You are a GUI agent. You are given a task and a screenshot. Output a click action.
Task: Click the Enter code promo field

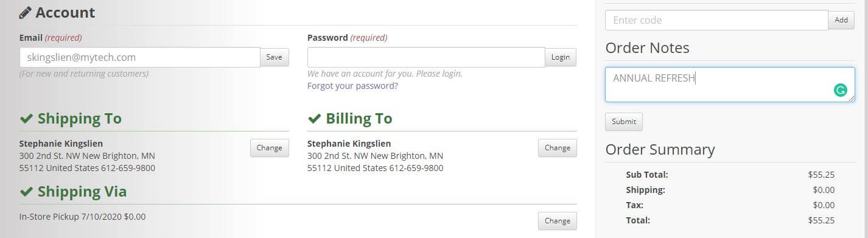(x=716, y=20)
